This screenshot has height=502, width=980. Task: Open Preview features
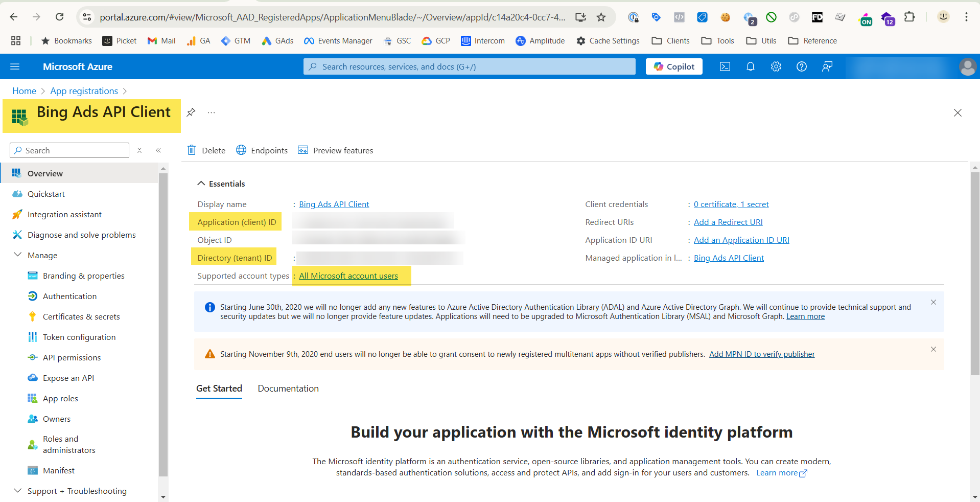[x=335, y=150]
